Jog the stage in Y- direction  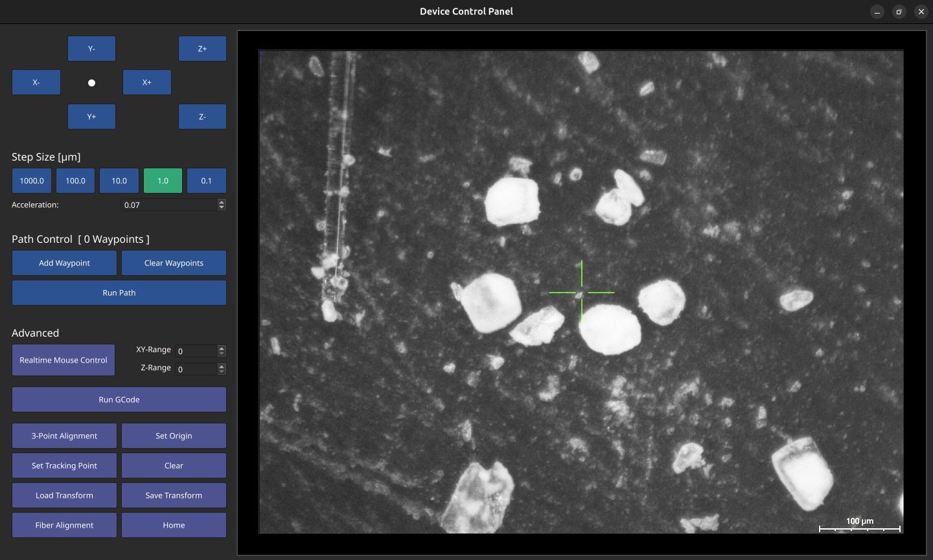tap(91, 48)
